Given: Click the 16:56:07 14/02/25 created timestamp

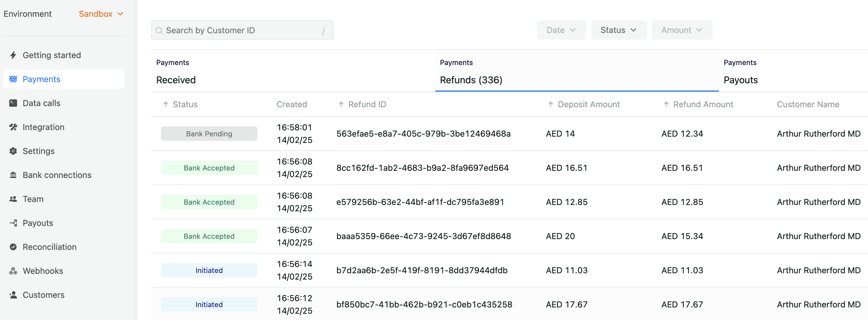Looking at the screenshot, I should pyautogui.click(x=295, y=236).
